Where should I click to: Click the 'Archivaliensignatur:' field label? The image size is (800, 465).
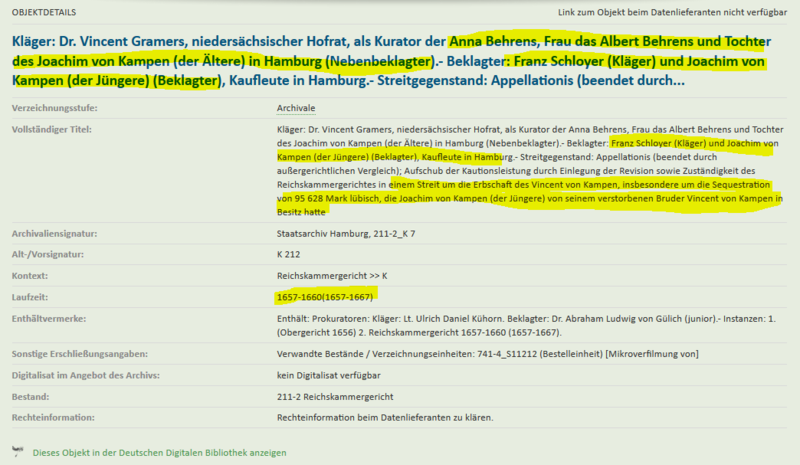[56, 235]
